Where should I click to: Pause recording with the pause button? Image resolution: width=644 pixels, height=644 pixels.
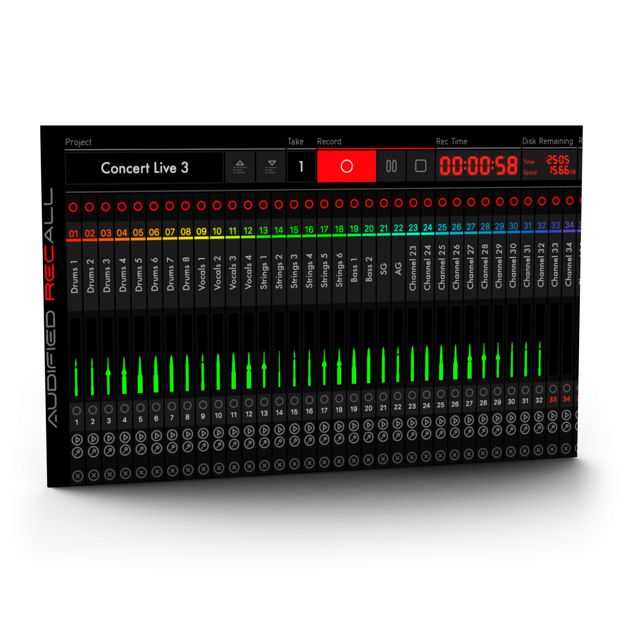[x=391, y=166]
